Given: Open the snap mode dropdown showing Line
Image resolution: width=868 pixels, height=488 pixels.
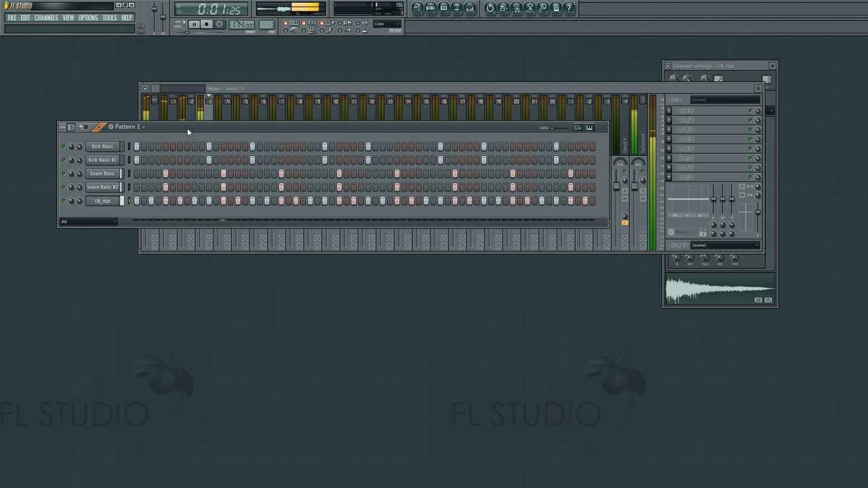Looking at the screenshot, I should [x=387, y=24].
